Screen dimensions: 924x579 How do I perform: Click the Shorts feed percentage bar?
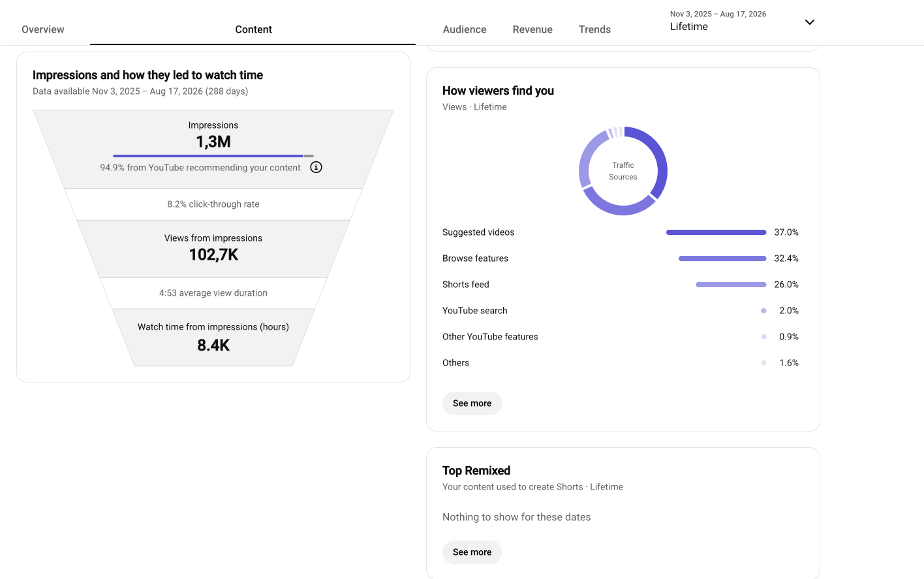click(731, 285)
